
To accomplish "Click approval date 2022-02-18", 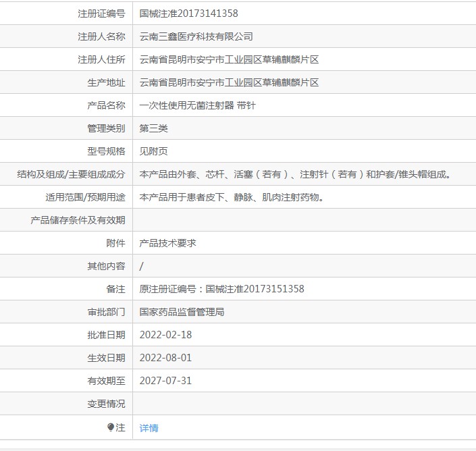I will (x=165, y=335).
